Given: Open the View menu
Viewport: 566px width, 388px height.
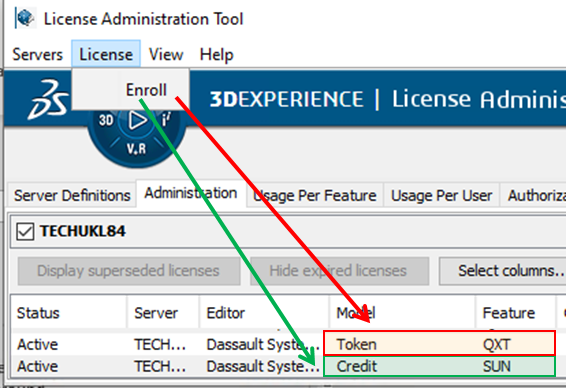Looking at the screenshot, I should pos(166,55).
